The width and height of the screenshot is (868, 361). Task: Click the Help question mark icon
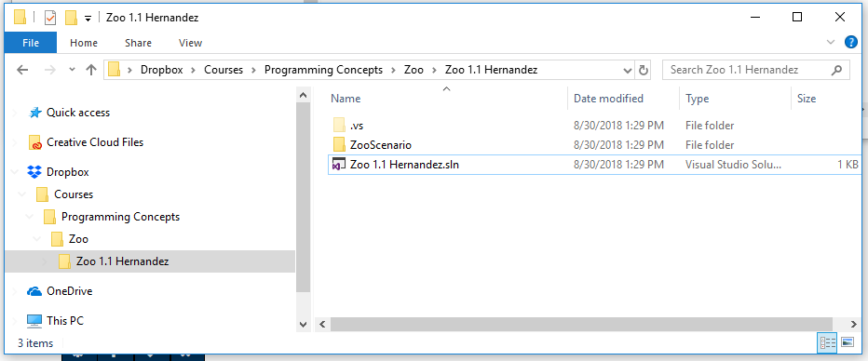tap(850, 42)
